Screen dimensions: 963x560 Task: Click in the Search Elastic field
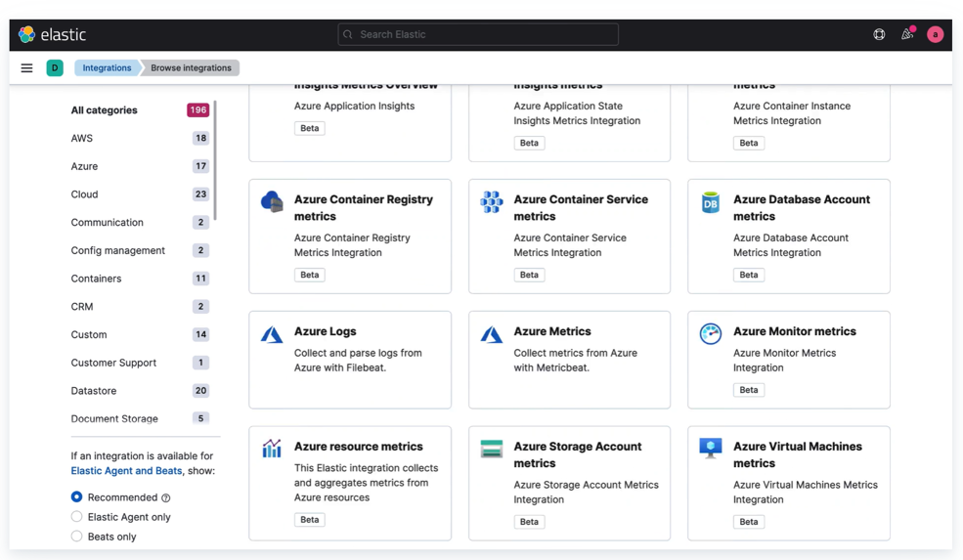pos(478,35)
